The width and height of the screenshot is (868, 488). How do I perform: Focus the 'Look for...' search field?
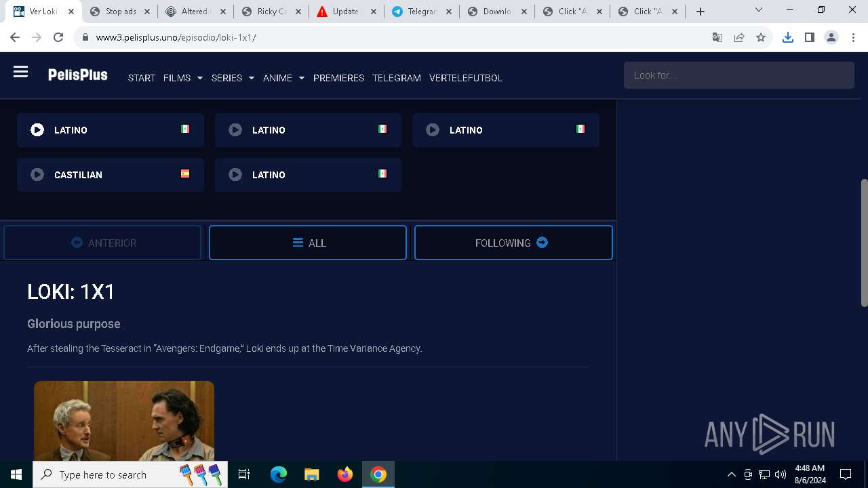738,75
